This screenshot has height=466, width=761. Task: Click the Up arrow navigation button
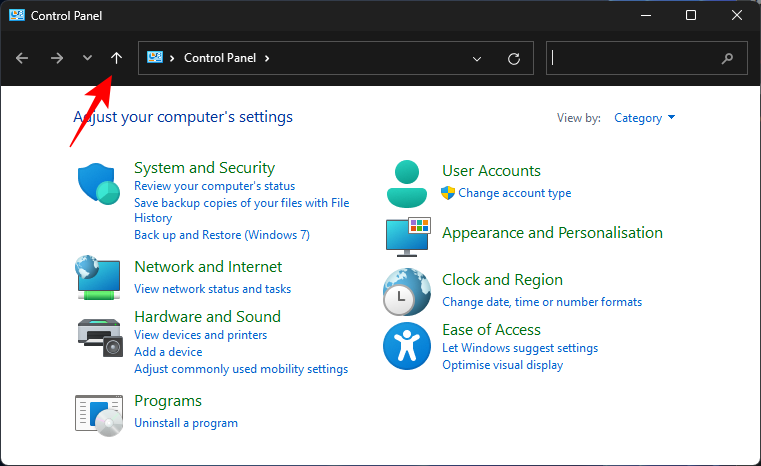click(x=116, y=58)
